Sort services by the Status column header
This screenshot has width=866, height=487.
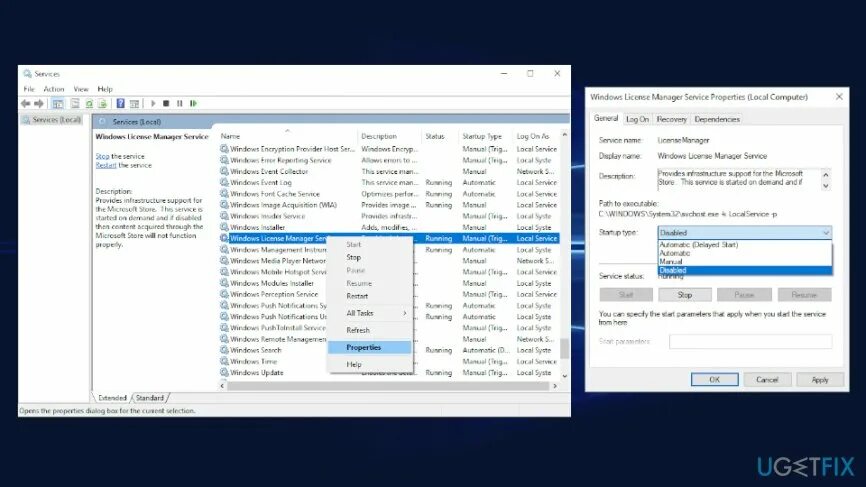pos(435,136)
